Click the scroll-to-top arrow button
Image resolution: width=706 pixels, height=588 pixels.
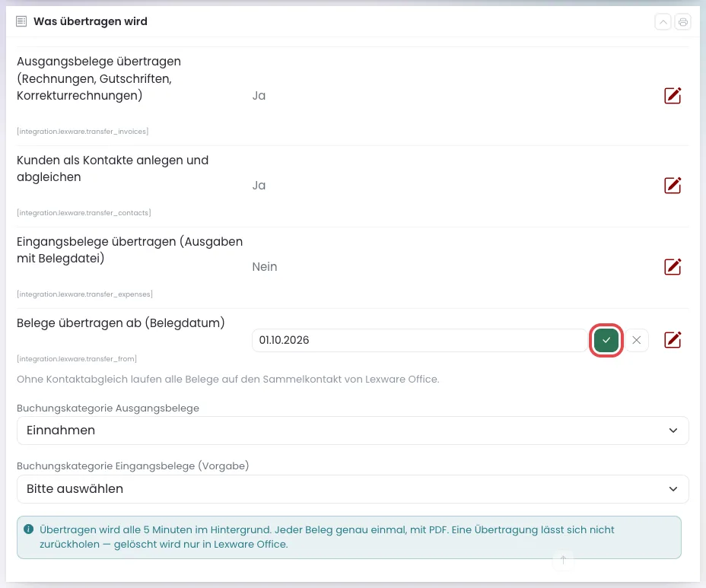point(563,560)
